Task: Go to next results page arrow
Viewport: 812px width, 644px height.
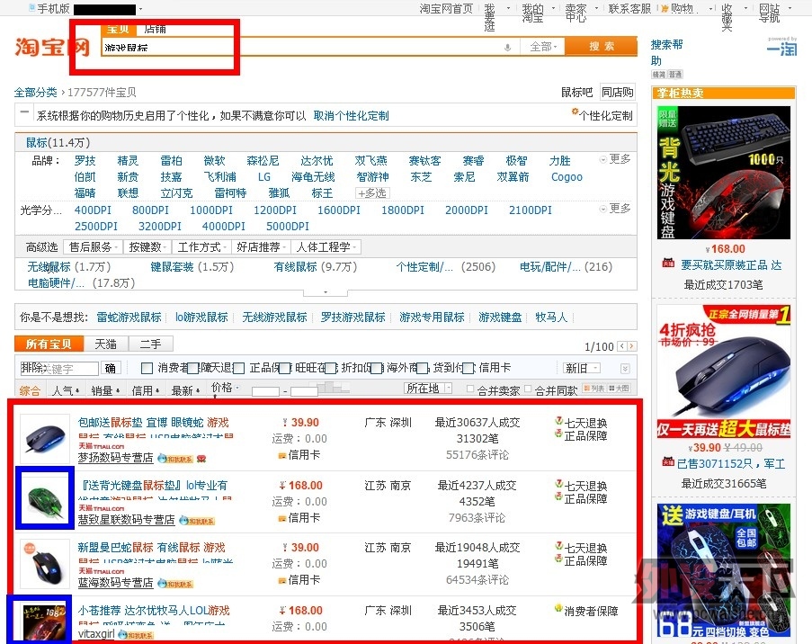Action: (632, 345)
